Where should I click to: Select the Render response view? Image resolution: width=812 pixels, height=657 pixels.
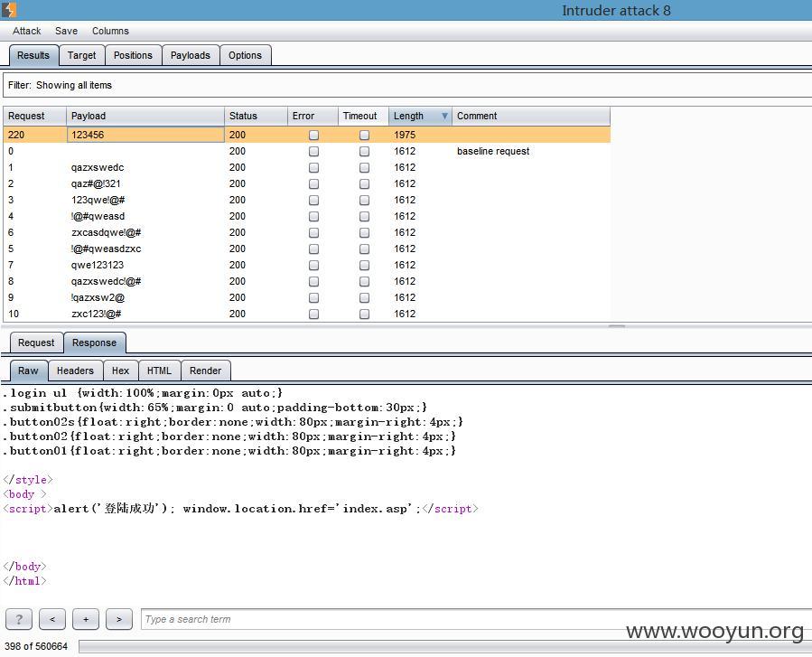point(205,371)
